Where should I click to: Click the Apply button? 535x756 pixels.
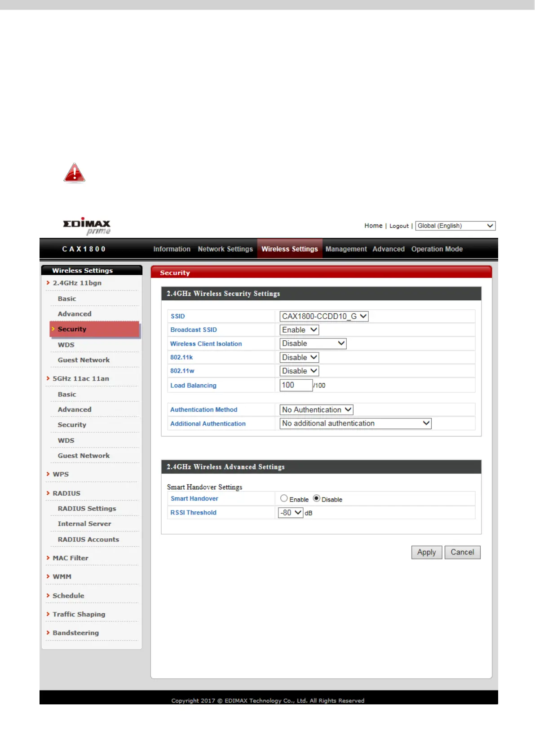click(x=427, y=552)
